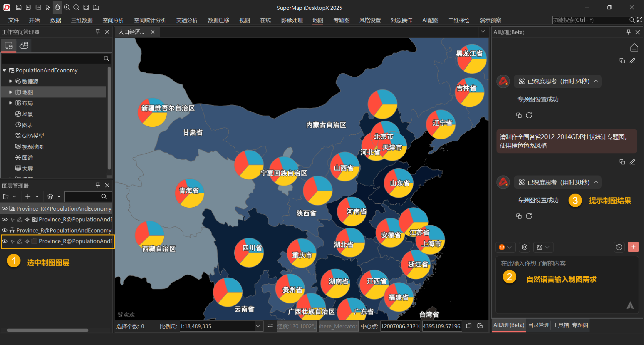Select the pan (hand) tool in top toolbar
This screenshot has height=345, width=644.
(57, 7)
